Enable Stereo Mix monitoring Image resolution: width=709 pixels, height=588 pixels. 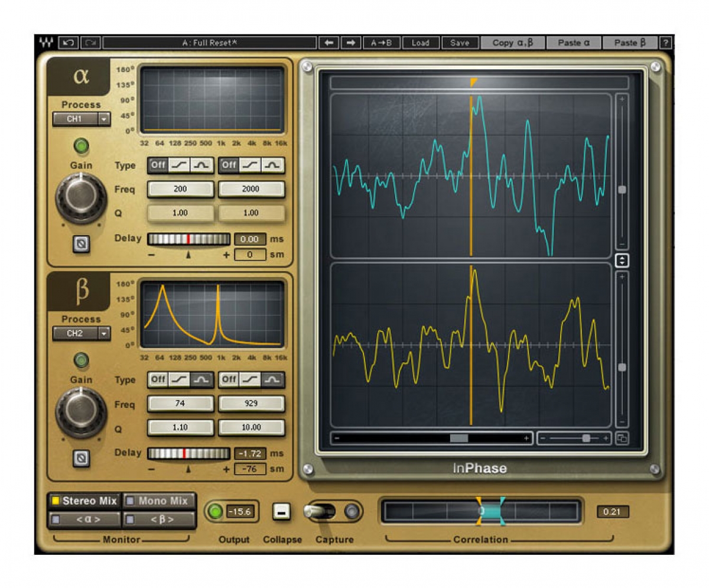84,501
